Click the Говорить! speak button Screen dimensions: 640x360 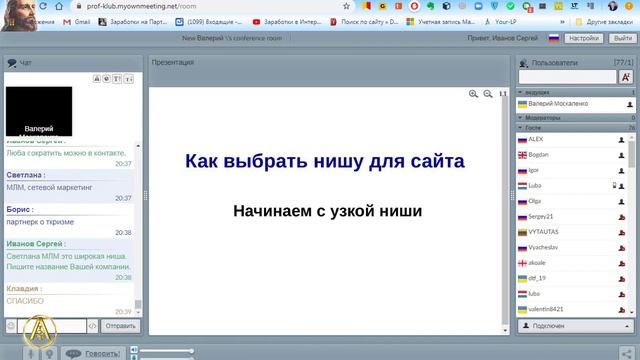coord(93,353)
